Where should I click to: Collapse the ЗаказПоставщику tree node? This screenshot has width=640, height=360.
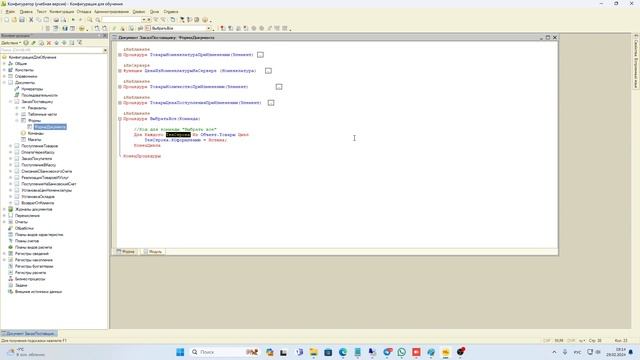[11, 102]
